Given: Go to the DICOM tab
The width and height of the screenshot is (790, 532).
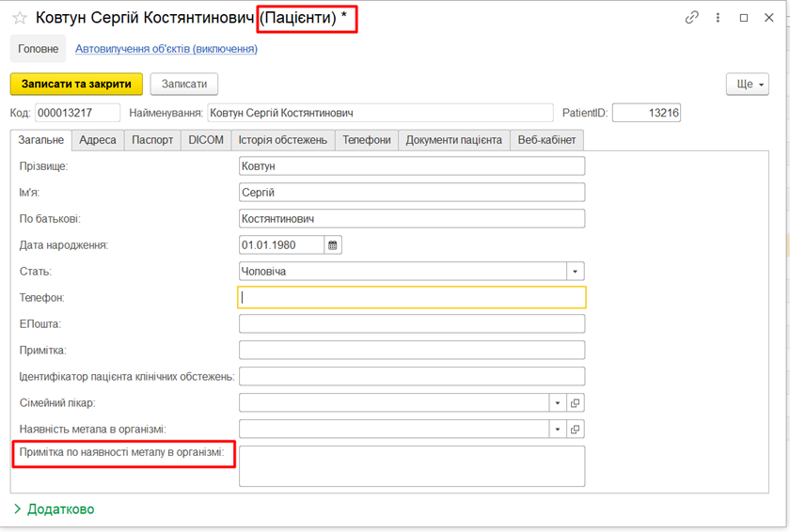Looking at the screenshot, I should [x=206, y=140].
